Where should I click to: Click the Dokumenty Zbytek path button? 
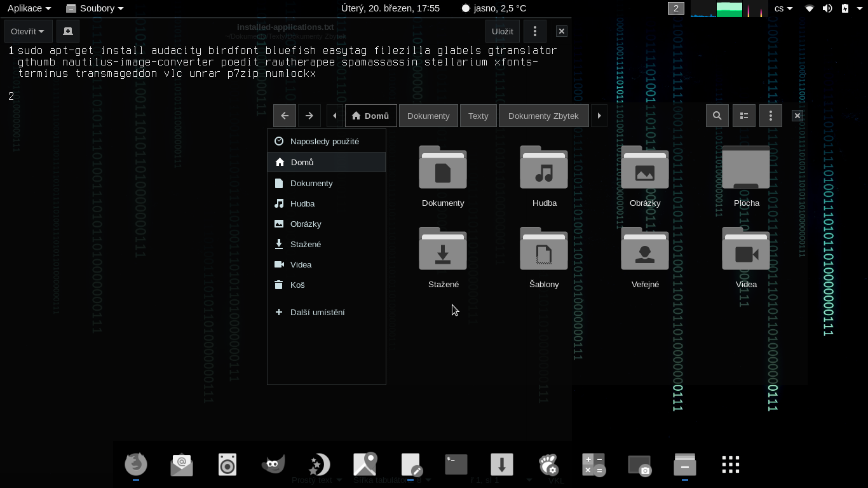pos(543,116)
